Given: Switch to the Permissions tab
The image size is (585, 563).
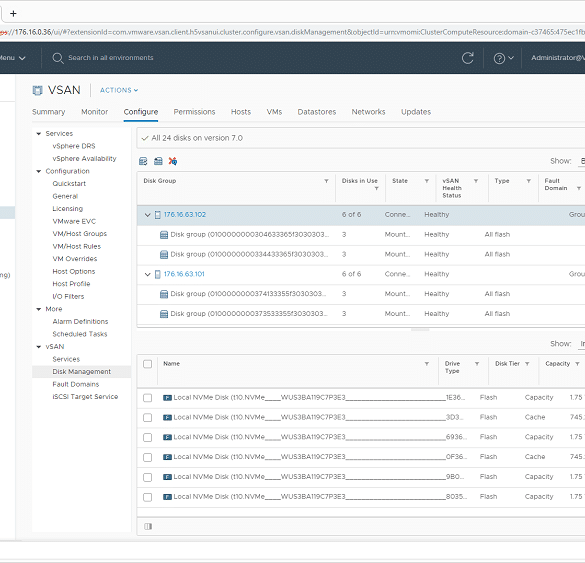Looking at the screenshot, I should 194,112.
